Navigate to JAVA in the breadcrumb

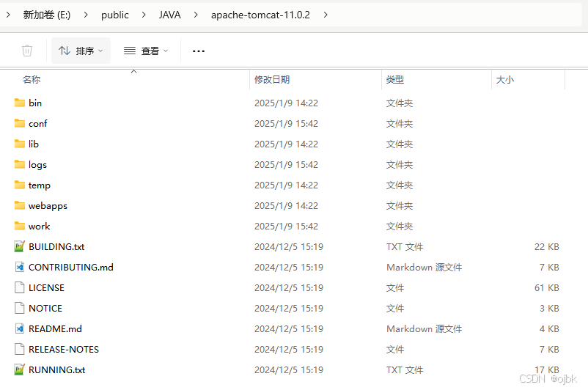[x=169, y=15]
